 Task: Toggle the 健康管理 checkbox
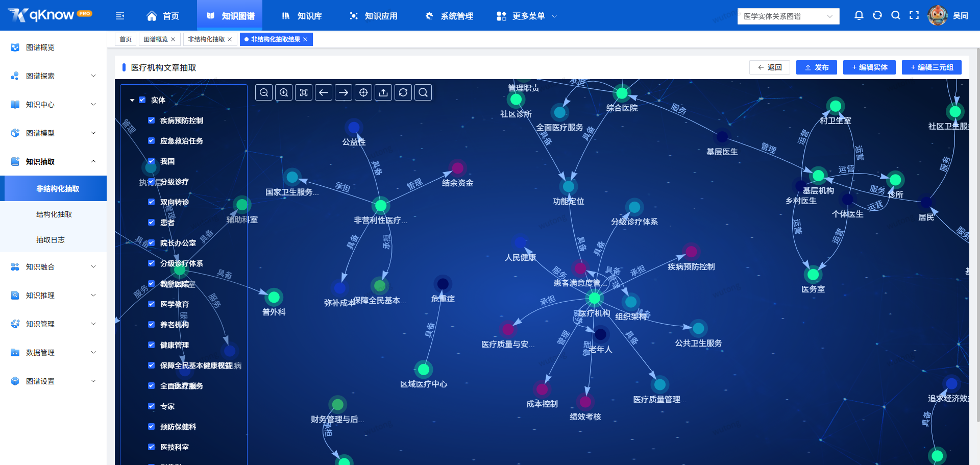tap(152, 345)
